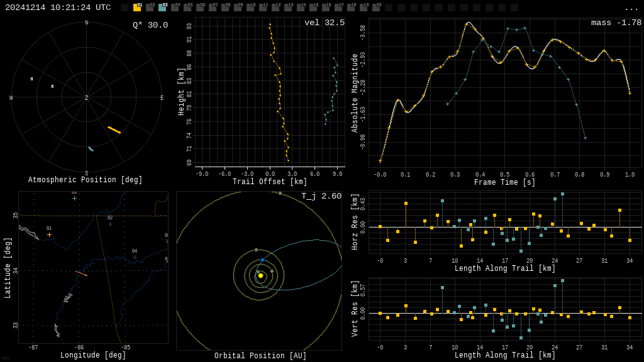Click station 02 cross marker on map
644x362 pixels.
tap(110, 224)
